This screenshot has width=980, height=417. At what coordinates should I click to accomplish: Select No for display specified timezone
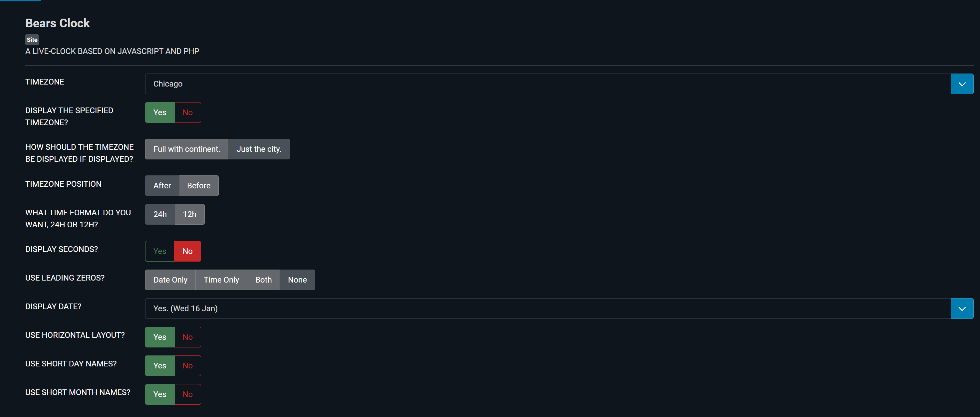[187, 112]
